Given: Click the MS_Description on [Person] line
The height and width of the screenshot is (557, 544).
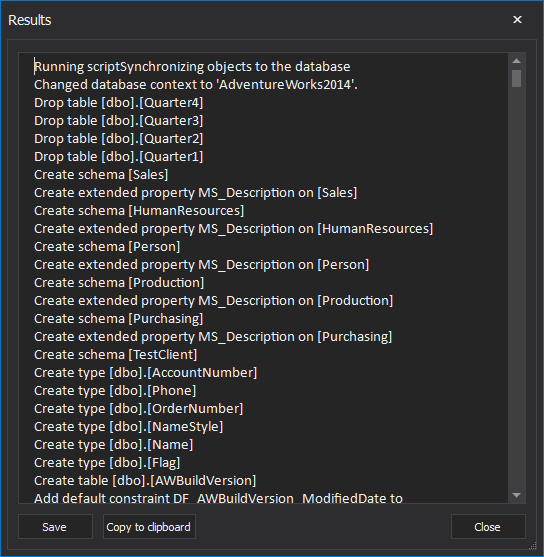Looking at the screenshot, I should 202,265.
